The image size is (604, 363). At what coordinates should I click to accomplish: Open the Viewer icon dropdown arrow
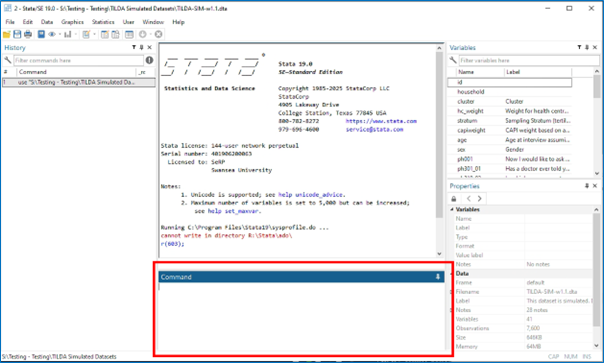coord(60,34)
